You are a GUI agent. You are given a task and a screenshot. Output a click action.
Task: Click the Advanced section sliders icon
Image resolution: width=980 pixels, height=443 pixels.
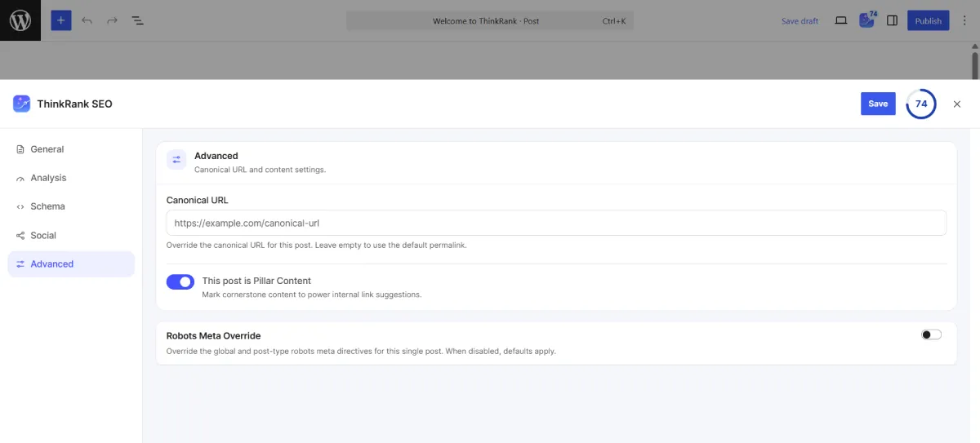coord(176,160)
